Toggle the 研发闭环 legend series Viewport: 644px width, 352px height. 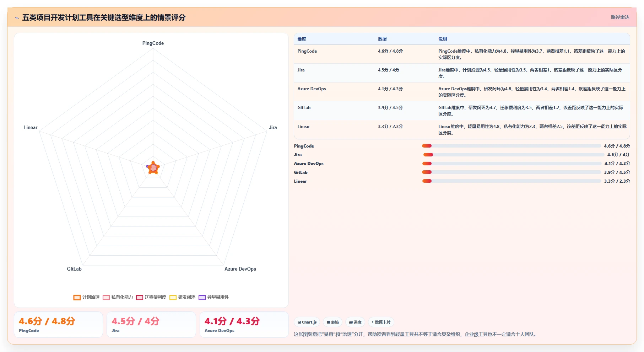click(x=182, y=297)
